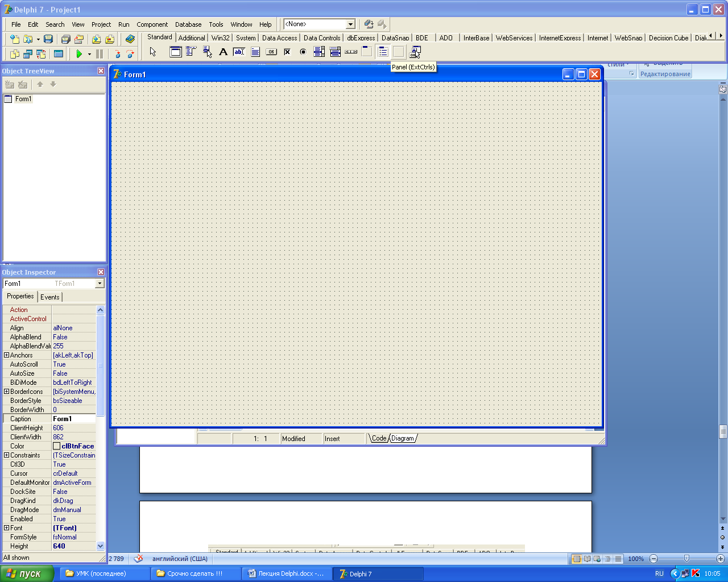Select the ComboBox component in palette
Image resolution: width=728 pixels, height=582 pixels.
pyautogui.click(x=335, y=52)
